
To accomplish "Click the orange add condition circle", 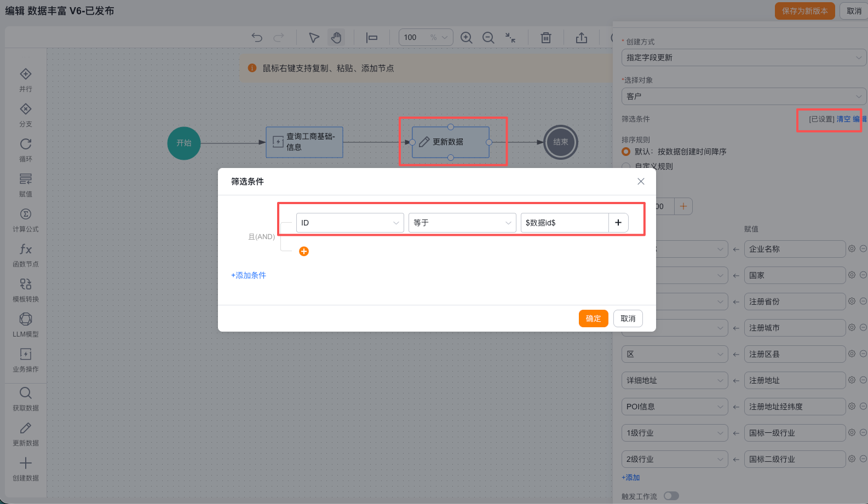I will 304,251.
